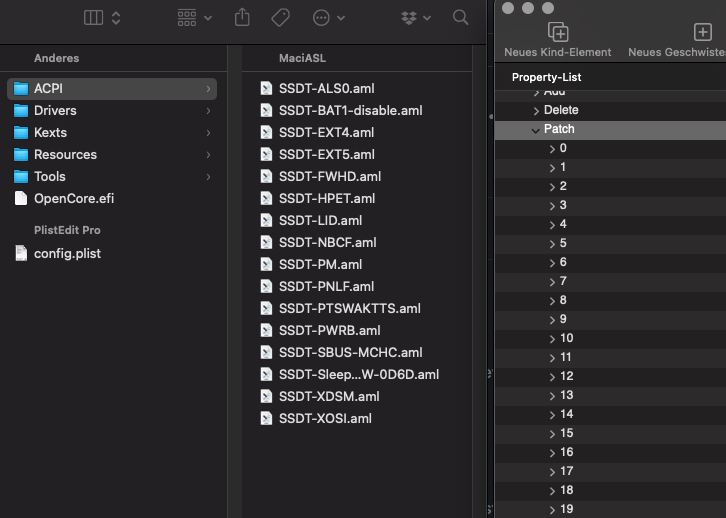Expand Patch item 1
Image resolution: width=726 pixels, height=518 pixels.
click(x=552, y=168)
